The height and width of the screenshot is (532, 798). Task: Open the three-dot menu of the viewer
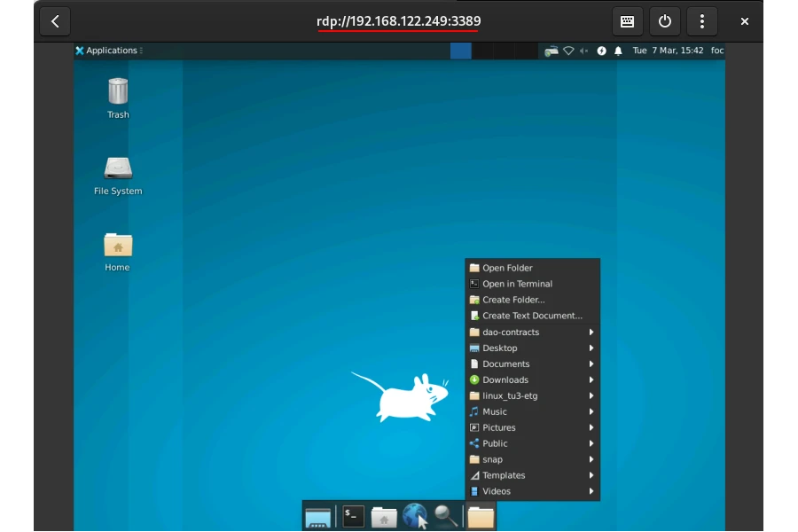click(702, 21)
